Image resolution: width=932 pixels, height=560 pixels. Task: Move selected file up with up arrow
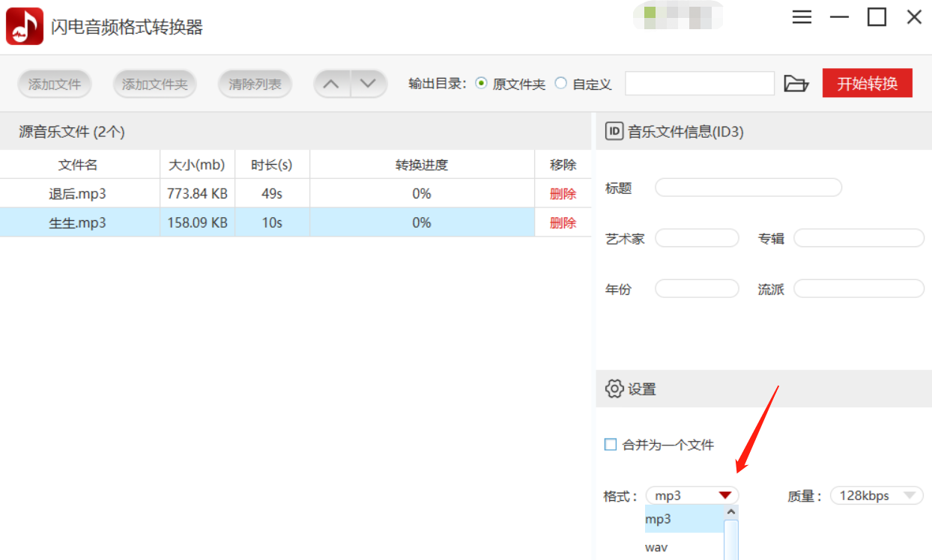point(331,84)
